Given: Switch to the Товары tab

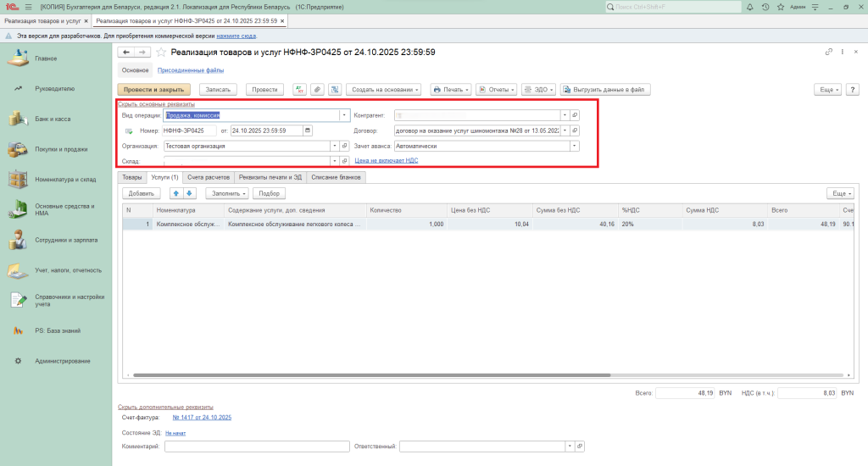Looking at the screenshot, I should (x=131, y=177).
